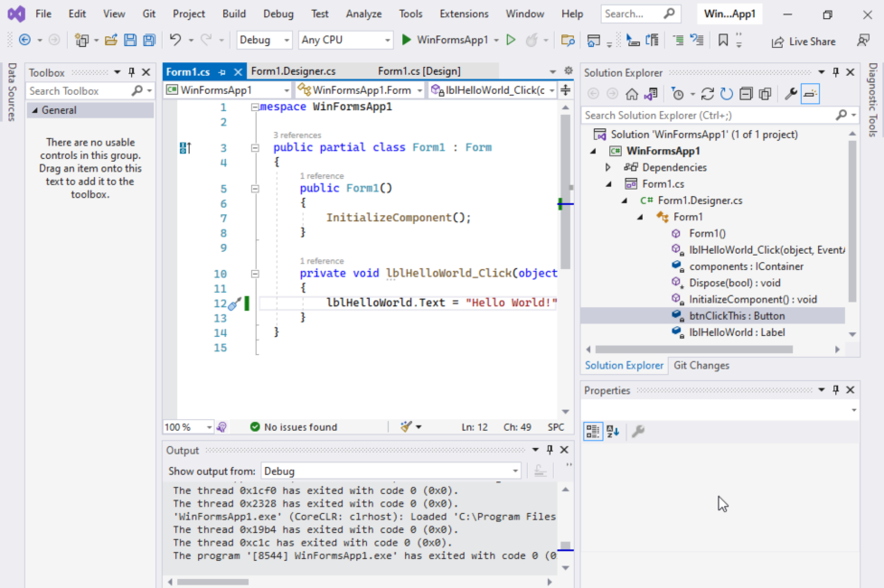Toggle a bookmark with the bookmark icon
Screen dimensions: 884x588
click(x=723, y=40)
